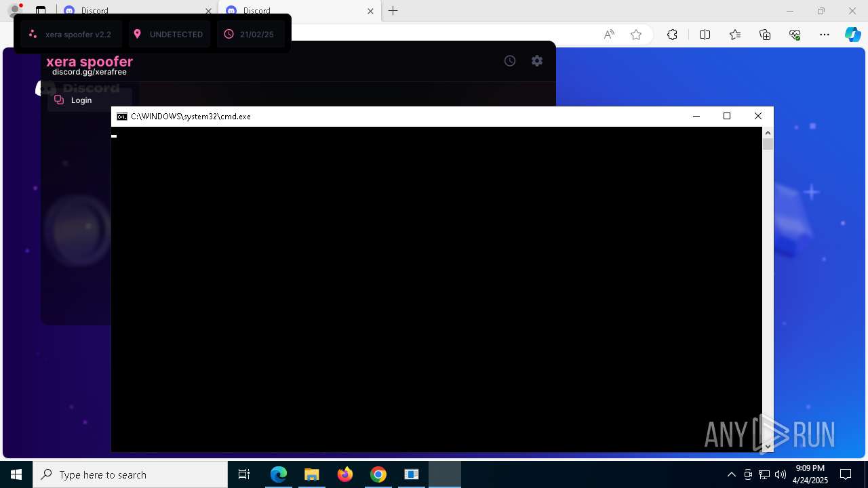Screen dimensions: 868x488
Task: Open Edge Settings and more menu
Action: (825, 35)
